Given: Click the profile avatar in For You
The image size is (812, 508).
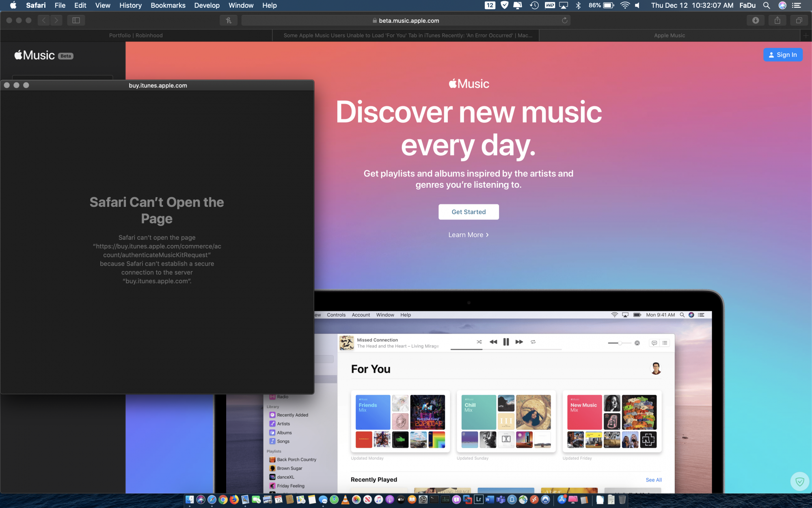Looking at the screenshot, I should (656, 369).
